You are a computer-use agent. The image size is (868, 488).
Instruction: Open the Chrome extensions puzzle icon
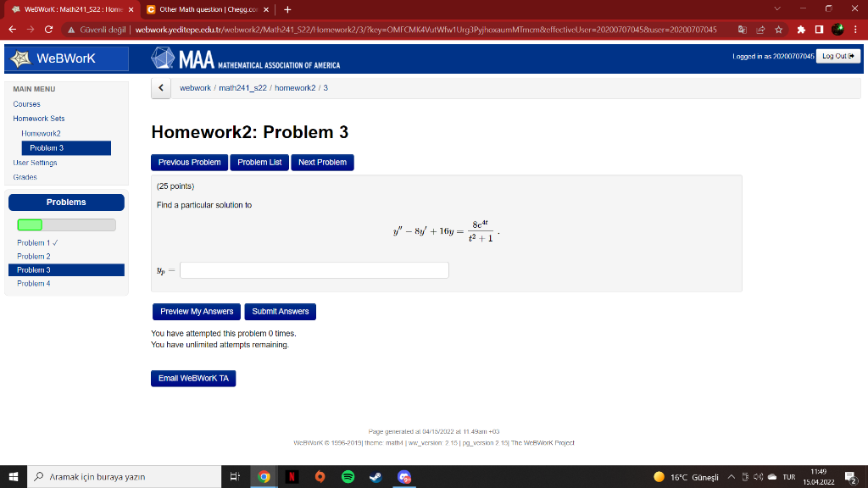(800, 29)
